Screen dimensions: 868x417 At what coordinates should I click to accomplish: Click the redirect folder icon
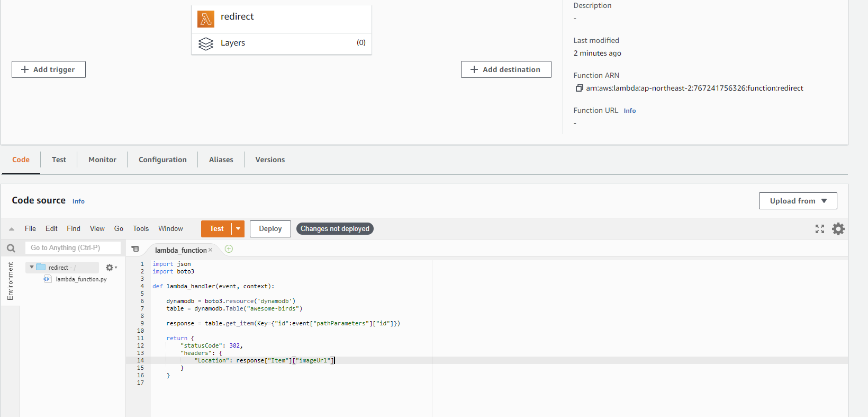click(41, 267)
